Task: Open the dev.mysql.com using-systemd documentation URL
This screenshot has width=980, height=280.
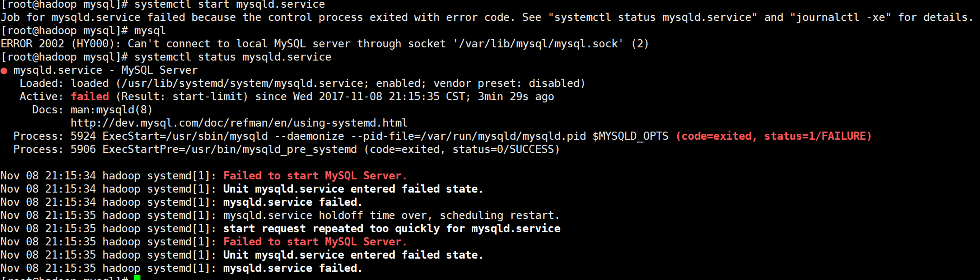Action: click(239, 123)
